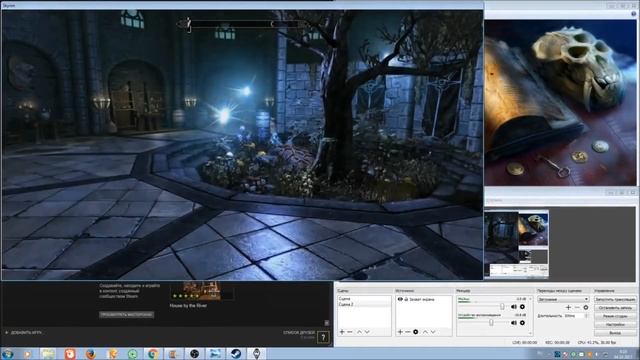Select Сцена in the scenes list
Viewport: 640px width, 360px height.
coord(364,299)
